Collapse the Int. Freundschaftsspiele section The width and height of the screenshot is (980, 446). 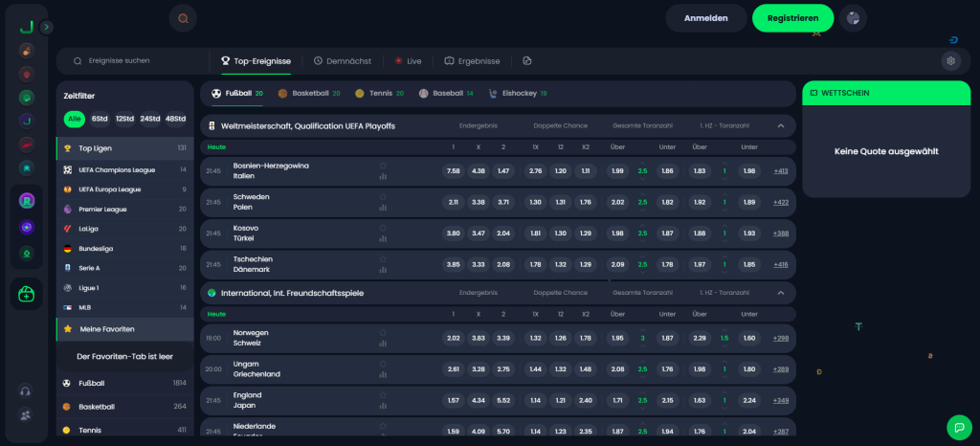pos(780,293)
